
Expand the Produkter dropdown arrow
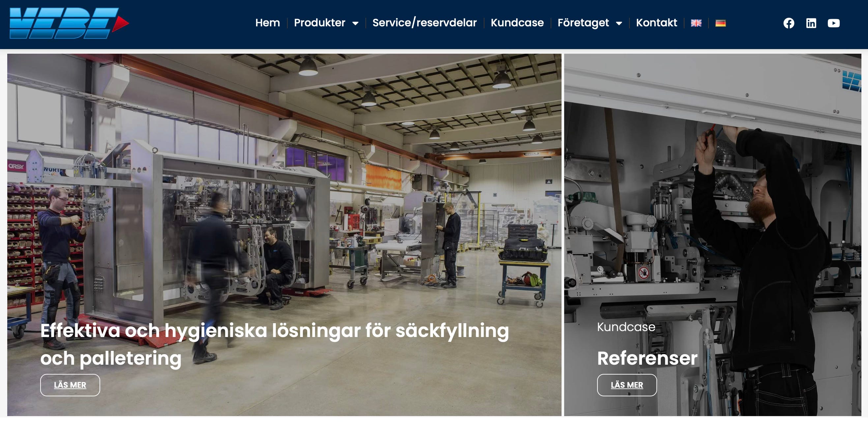[355, 23]
